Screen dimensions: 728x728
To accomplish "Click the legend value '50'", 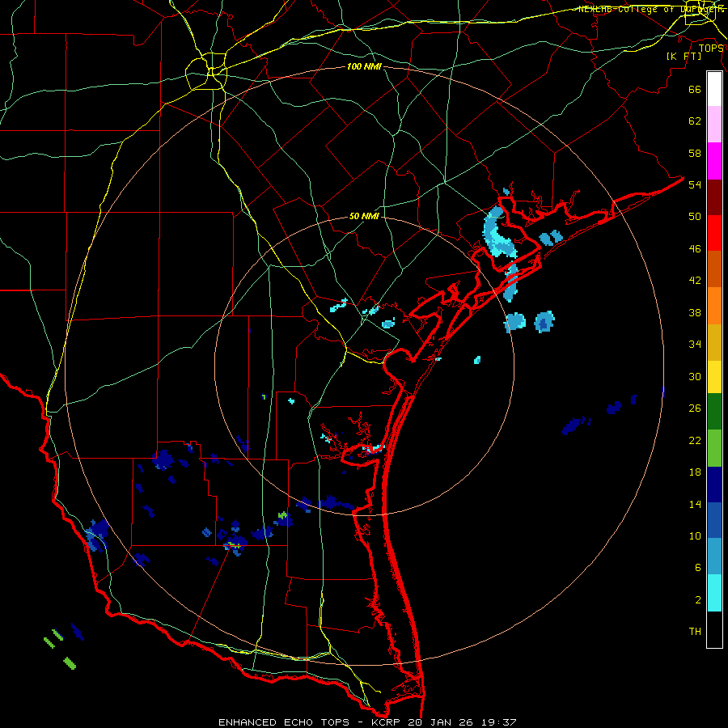I will 695,217.
